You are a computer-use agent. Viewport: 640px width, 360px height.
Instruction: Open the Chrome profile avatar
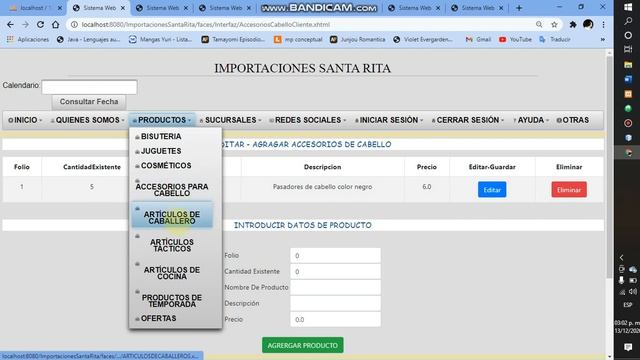588,24
